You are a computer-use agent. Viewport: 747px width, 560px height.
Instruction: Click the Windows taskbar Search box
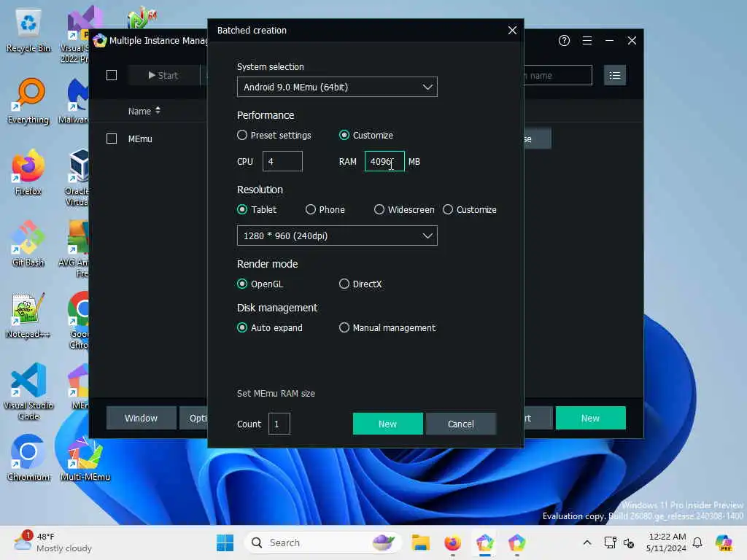322,542
